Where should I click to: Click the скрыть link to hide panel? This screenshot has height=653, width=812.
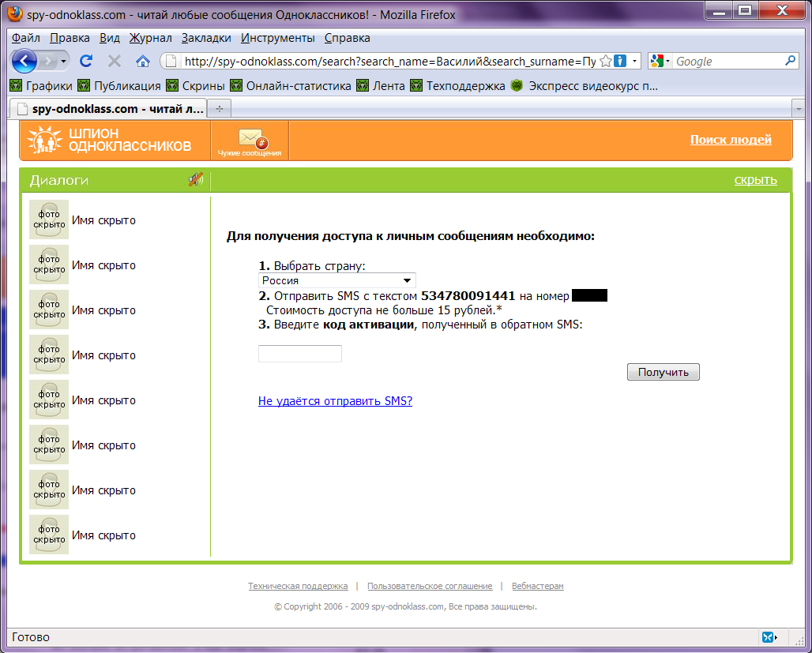coord(755,180)
